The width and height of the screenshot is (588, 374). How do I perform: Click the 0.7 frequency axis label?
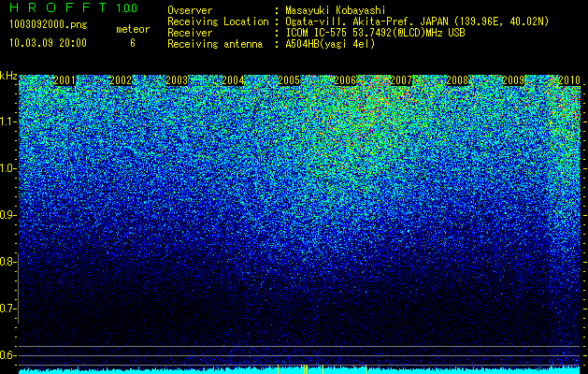tap(7, 309)
